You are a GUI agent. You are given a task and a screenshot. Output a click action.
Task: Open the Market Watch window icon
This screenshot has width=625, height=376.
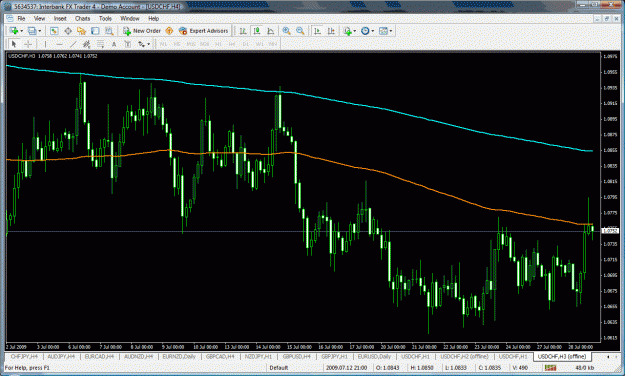54,31
